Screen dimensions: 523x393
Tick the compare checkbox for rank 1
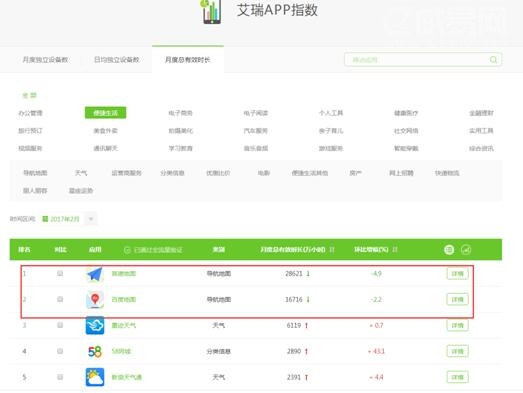[x=60, y=273]
